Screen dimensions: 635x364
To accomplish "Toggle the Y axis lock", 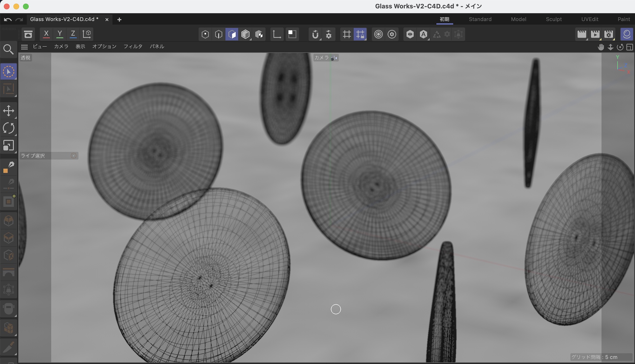I will point(60,34).
